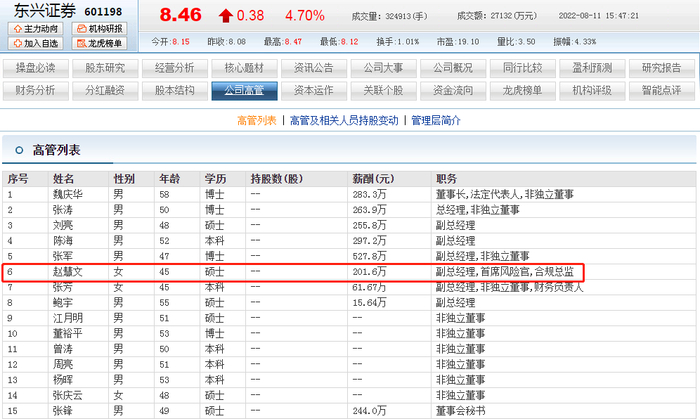The width and height of the screenshot is (700, 419).
Task: Click the 年龄 column header
Action: coord(170,179)
